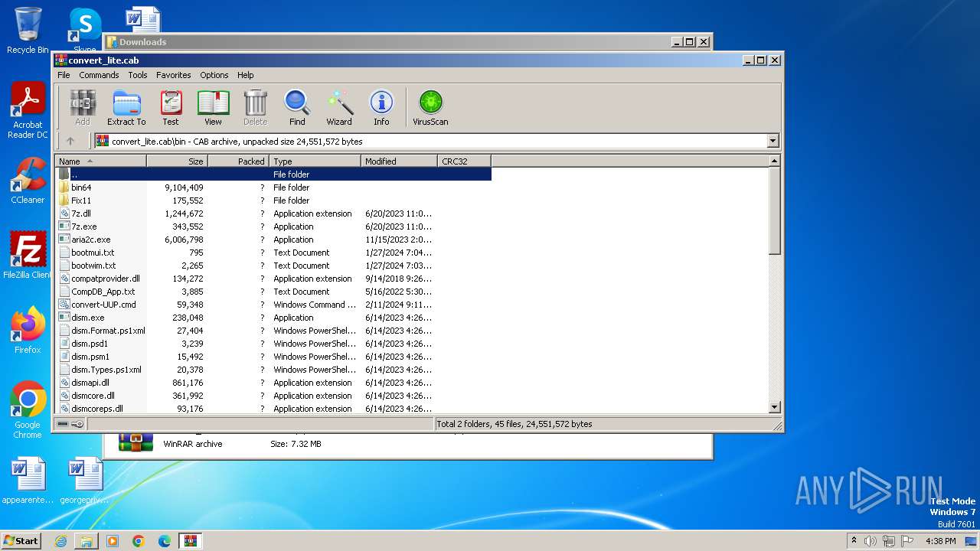This screenshot has width=980, height=551.
Task: Sort by Size column header
Action: tap(177, 161)
